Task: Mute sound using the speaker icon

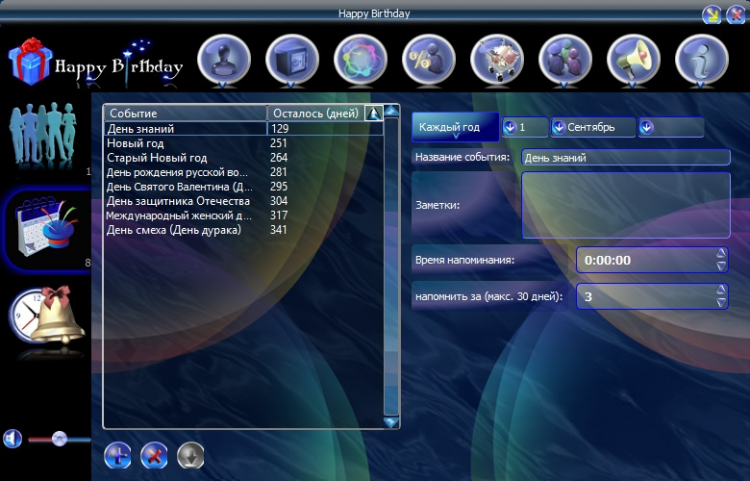Action: click(x=12, y=438)
